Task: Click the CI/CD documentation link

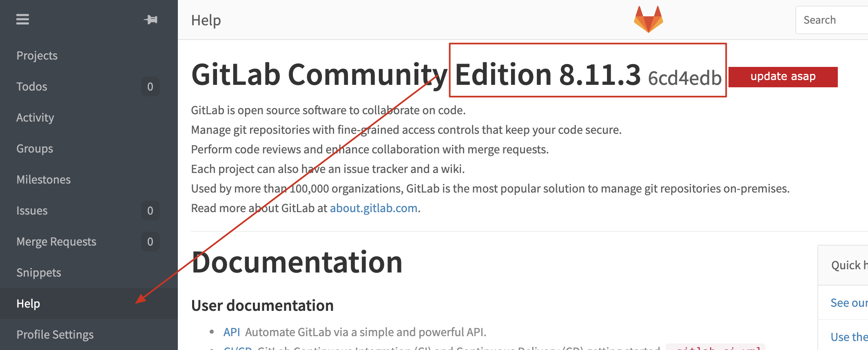Action: pyautogui.click(x=238, y=349)
